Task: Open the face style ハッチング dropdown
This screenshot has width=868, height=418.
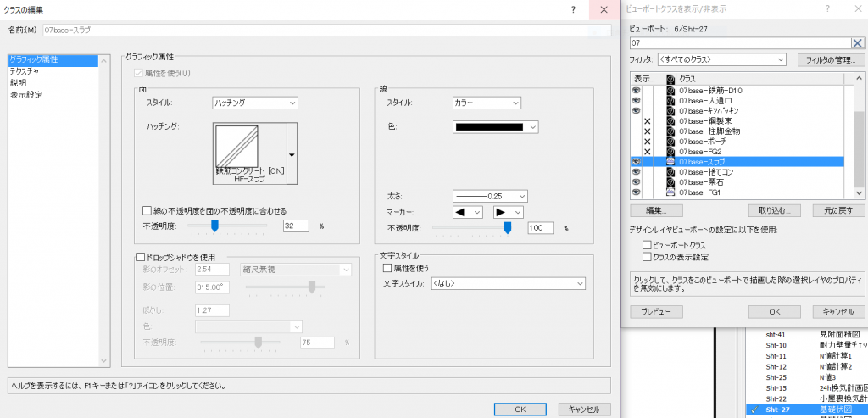Action: pyautogui.click(x=254, y=103)
